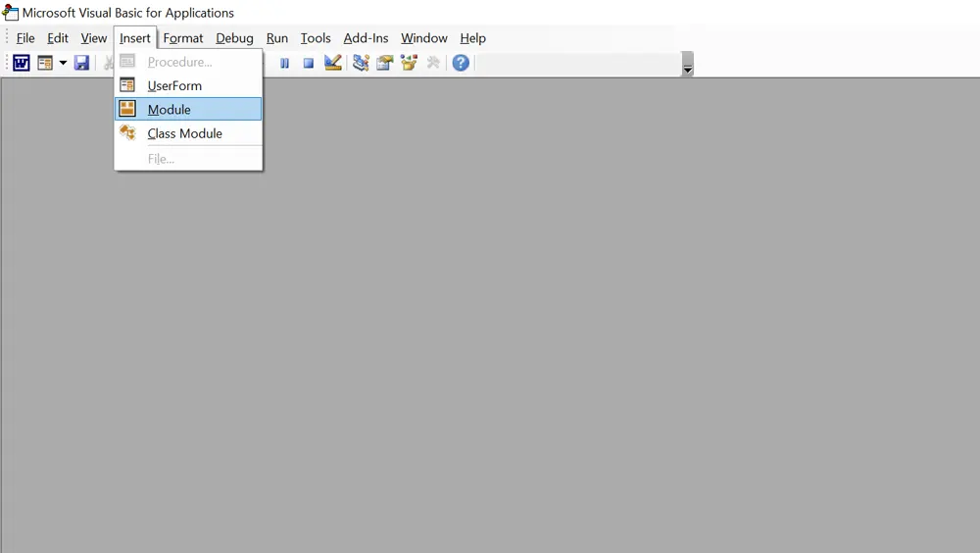Open the File menu
Viewport: 980px width, 553px height.
tap(25, 38)
